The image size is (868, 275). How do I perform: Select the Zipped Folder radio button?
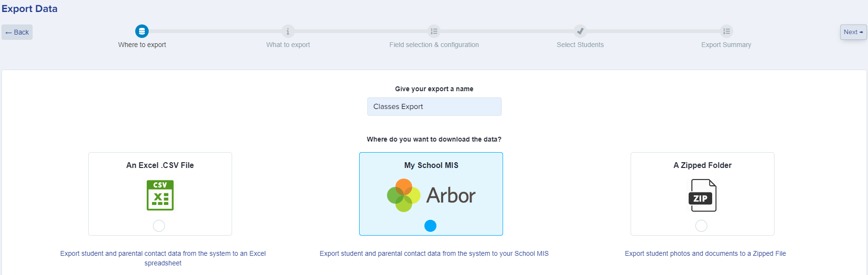[701, 226]
